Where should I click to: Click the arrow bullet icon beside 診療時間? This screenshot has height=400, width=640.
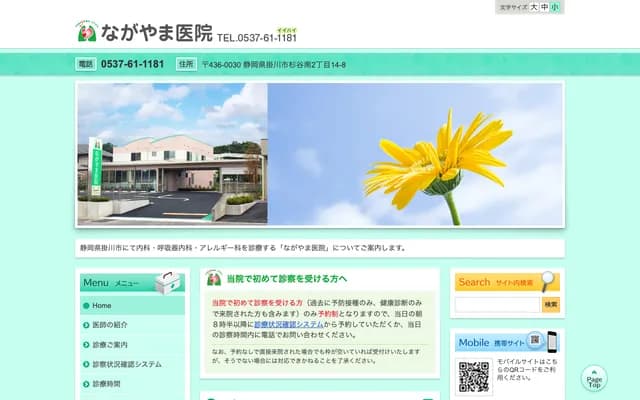(86, 384)
